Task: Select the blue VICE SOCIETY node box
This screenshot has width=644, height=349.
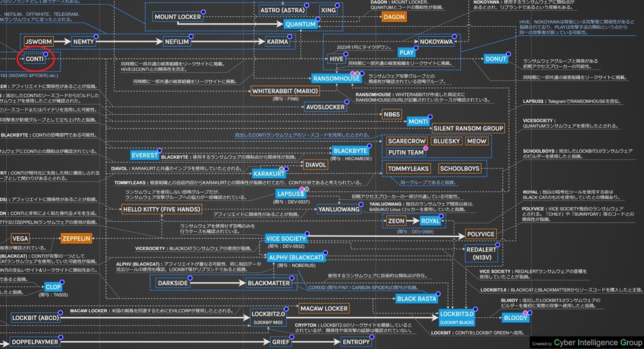Action: (286, 238)
